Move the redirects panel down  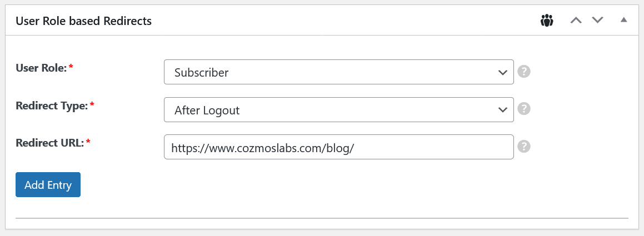[x=597, y=21]
